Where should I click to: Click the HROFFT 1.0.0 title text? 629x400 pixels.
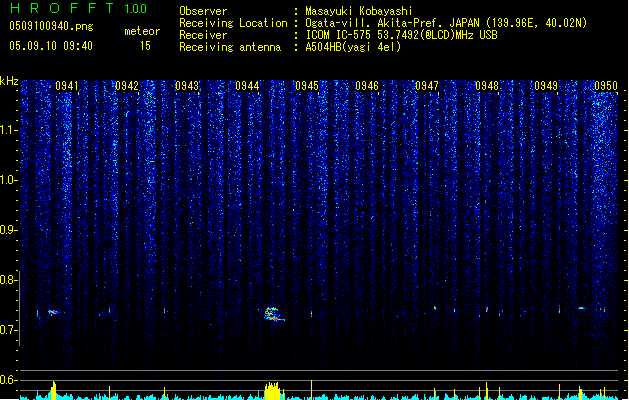[x=78, y=8]
